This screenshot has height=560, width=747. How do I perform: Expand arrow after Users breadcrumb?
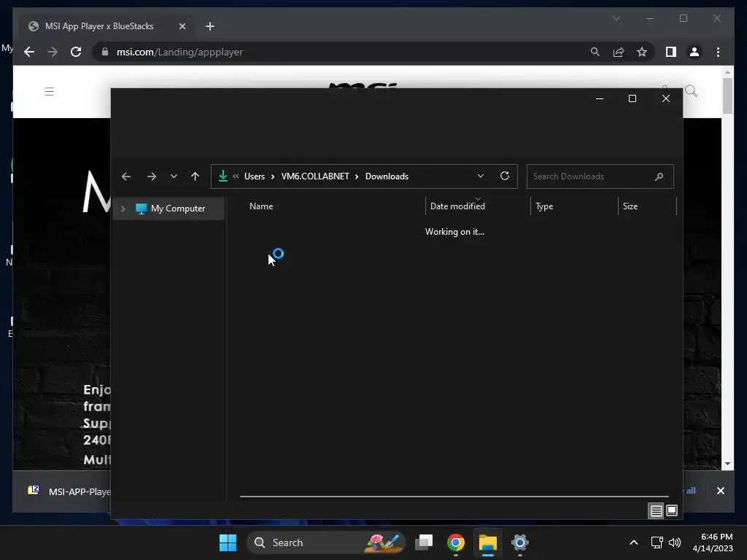pyautogui.click(x=273, y=176)
